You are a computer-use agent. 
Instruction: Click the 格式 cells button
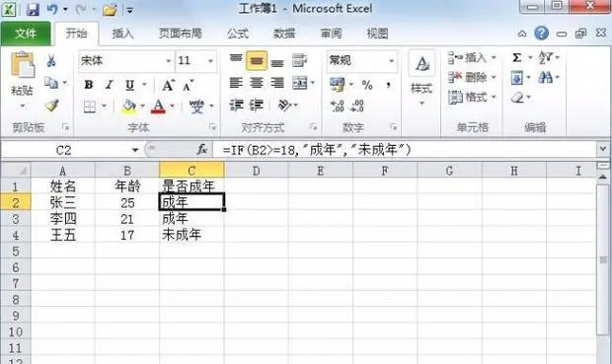[472, 97]
